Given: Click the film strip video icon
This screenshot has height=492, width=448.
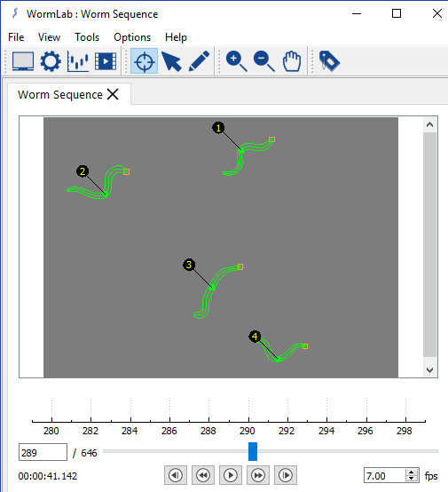Looking at the screenshot, I should pos(106,61).
